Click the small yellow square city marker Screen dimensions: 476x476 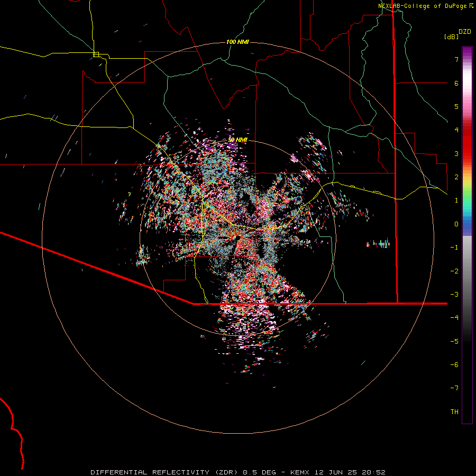pos(96,54)
